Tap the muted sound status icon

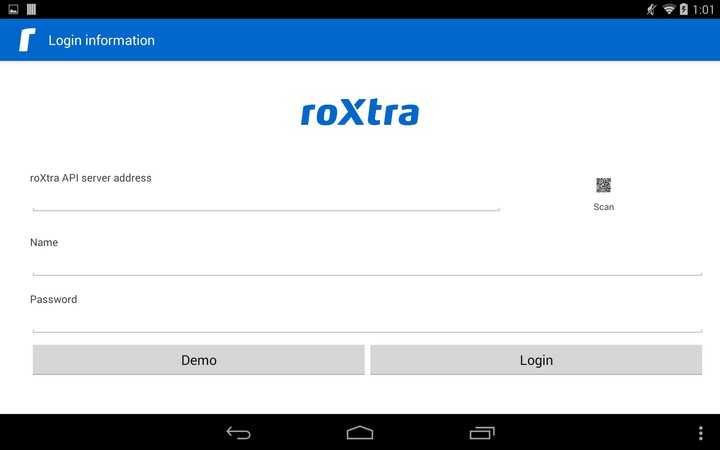tap(652, 9)
